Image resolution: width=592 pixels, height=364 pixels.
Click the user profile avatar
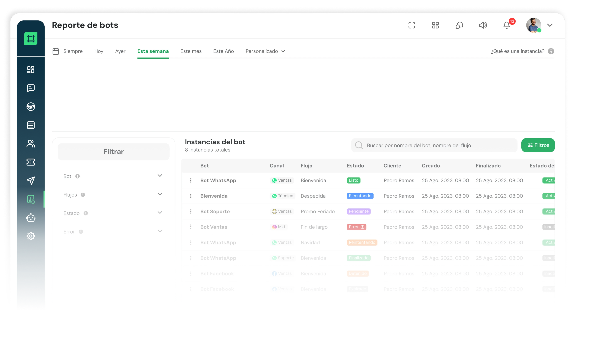click(534, 25)
